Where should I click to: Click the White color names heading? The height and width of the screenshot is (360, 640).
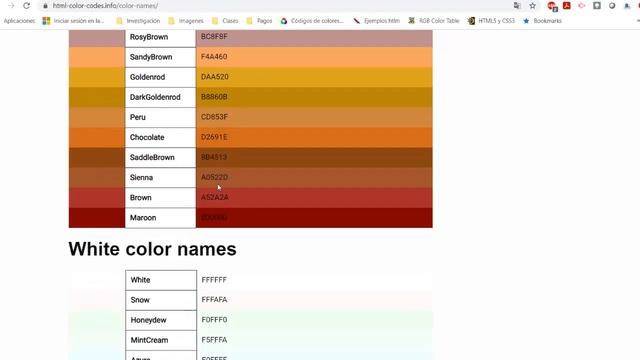(152, 249)
